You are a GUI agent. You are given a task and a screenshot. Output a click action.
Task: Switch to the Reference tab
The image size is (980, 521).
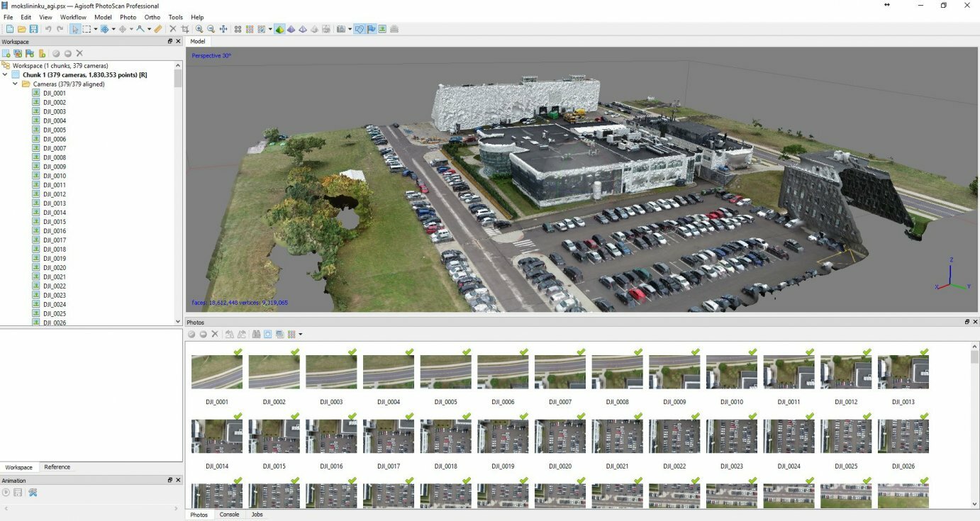pos(57,467)
